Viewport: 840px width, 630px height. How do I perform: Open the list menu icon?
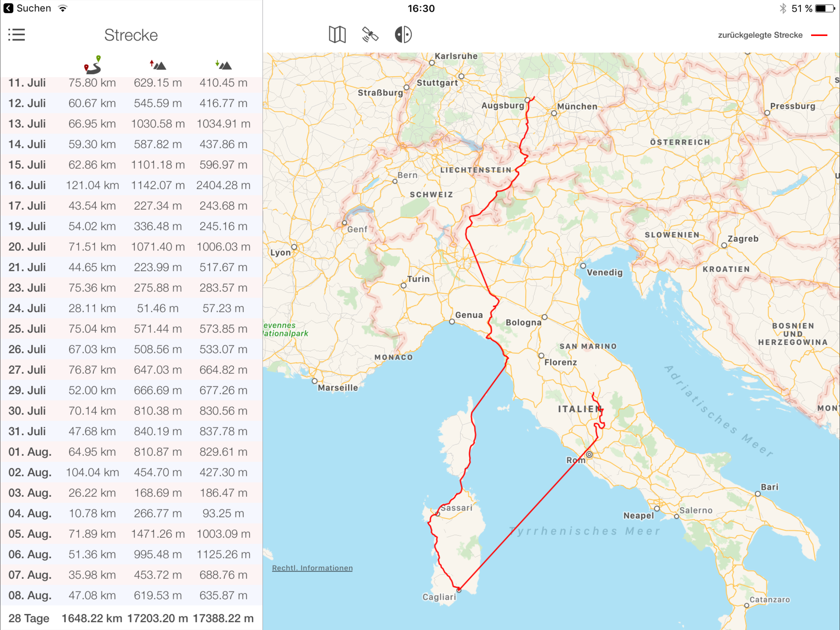point(17,34)
